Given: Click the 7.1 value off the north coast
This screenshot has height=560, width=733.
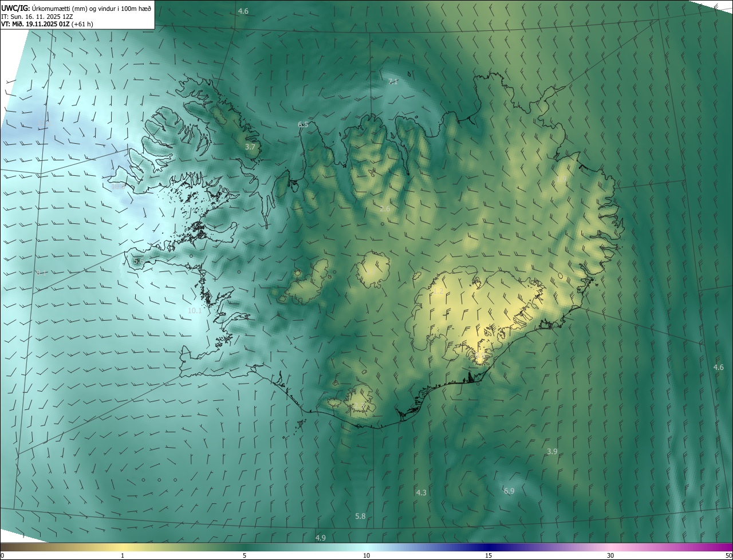Looking at the screenshot, I should point(393,82).
